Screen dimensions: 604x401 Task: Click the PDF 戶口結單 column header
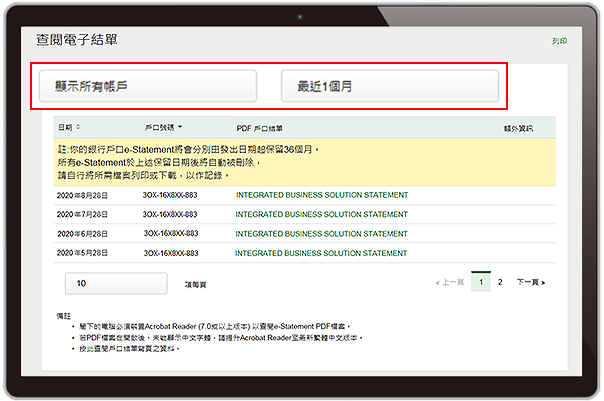click(260, 128)
